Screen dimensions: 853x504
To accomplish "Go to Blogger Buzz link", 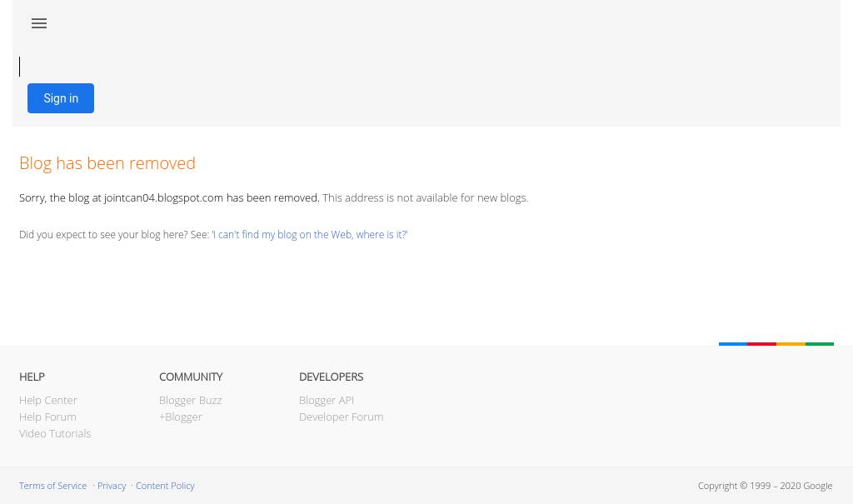I will pyautogui.click(x=190, y=400).
